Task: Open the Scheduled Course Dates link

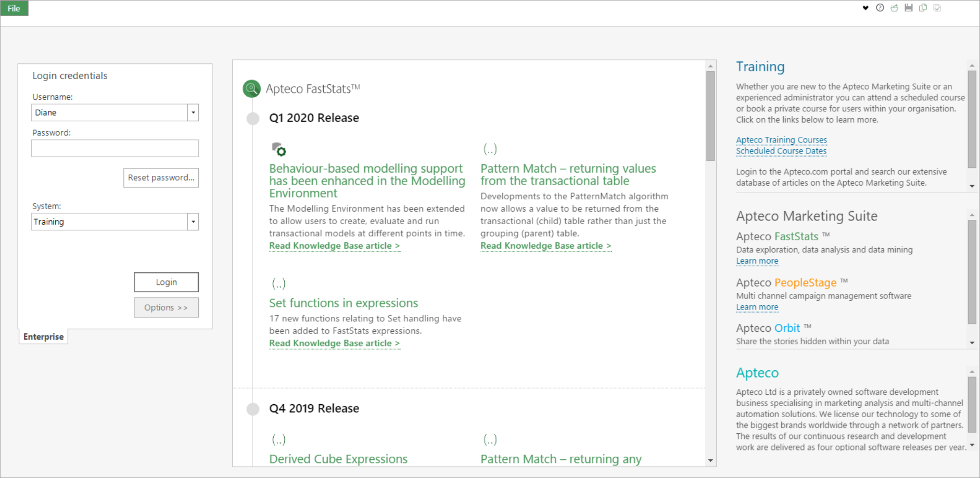Action: coord(781,151)
